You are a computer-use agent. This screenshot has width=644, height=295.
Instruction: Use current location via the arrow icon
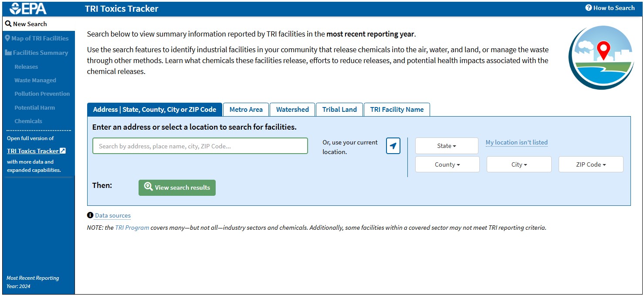tap(393, 146)
